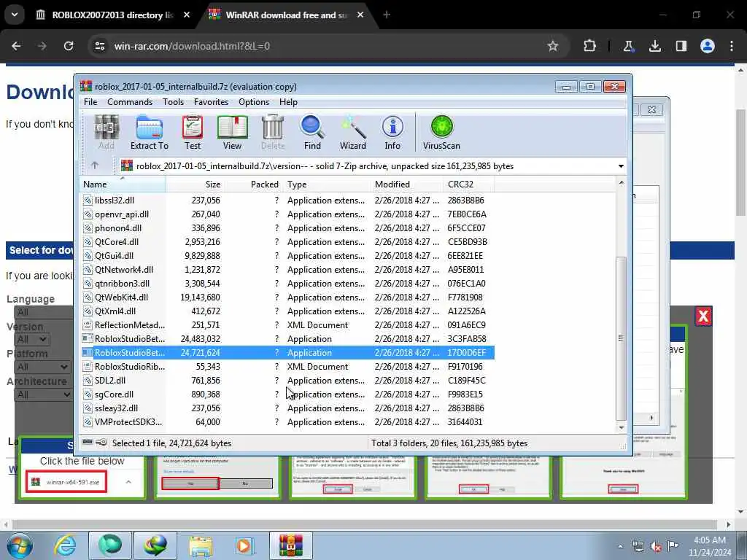Image resolution: width=747 pixels, height=560 pixels.
Task: Open the Platform dropdown on webpage
Action: pos(42,367)
